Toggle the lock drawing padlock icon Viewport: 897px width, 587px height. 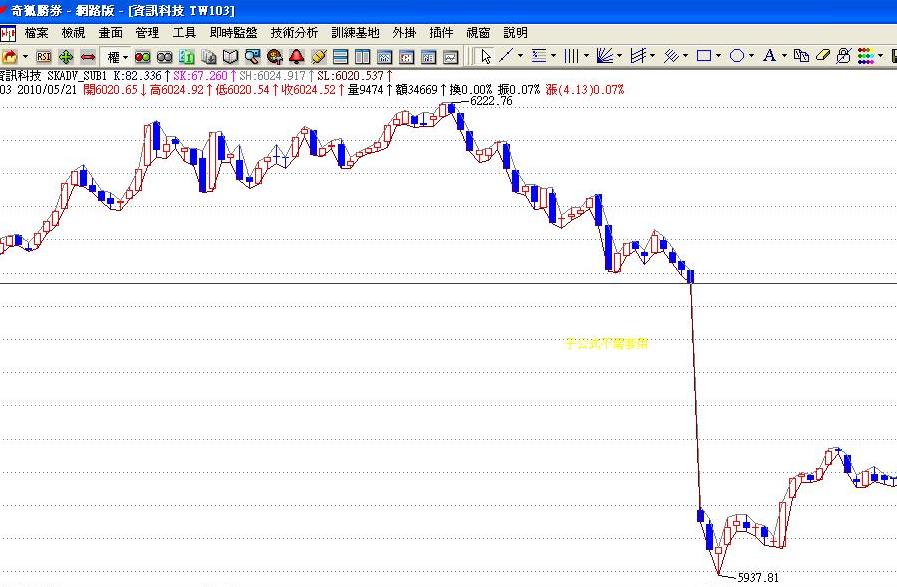coord(843,56)
